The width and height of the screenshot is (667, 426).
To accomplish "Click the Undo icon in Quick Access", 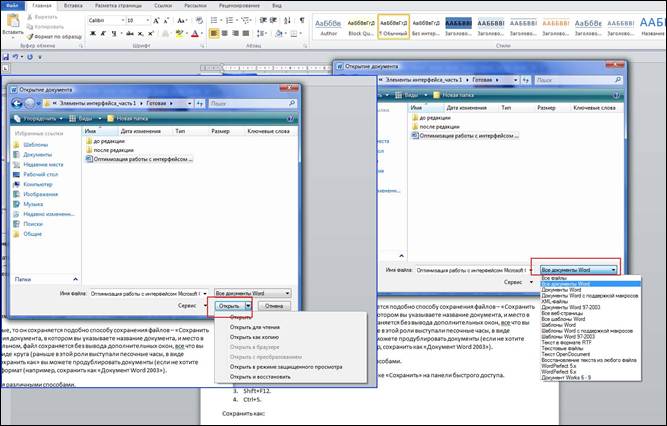I will point(15,57).
